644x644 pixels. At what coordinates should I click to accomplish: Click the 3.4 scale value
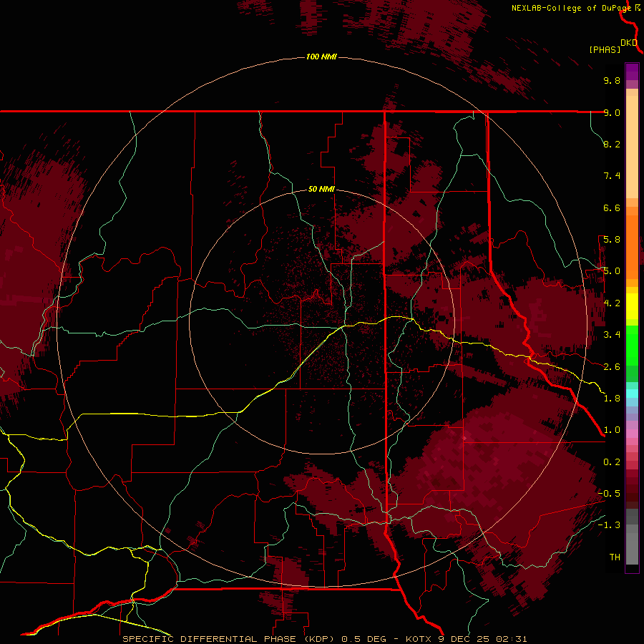(x=612, y=335)
